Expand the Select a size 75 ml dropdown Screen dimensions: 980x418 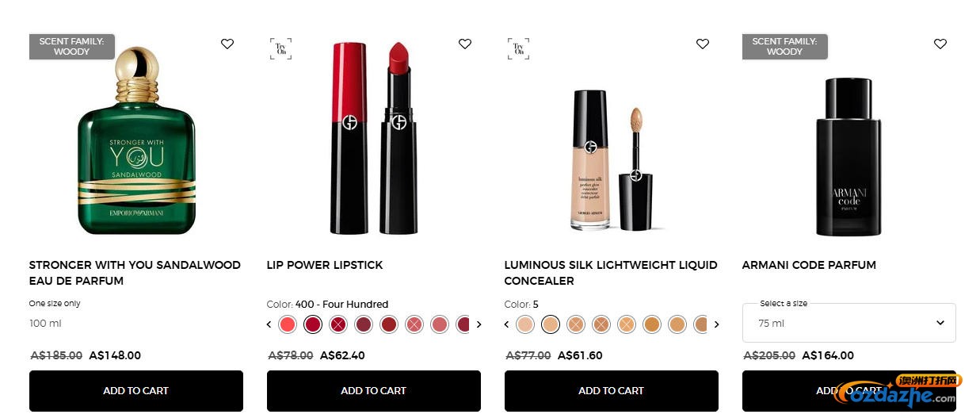click(849, 323)
